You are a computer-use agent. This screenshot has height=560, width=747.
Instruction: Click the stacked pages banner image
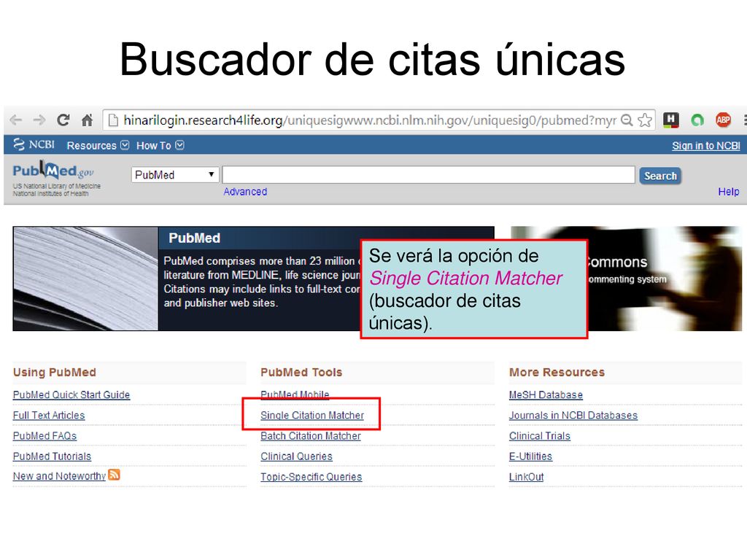pos(86,279)
